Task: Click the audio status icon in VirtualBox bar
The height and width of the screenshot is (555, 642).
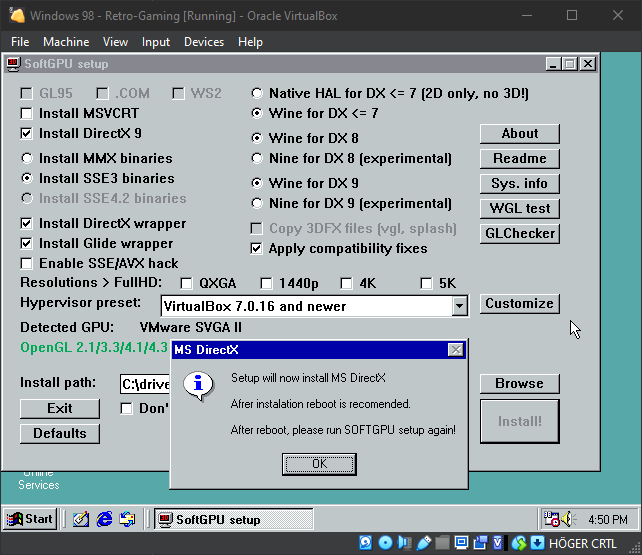Action: (x=404, y=543)
